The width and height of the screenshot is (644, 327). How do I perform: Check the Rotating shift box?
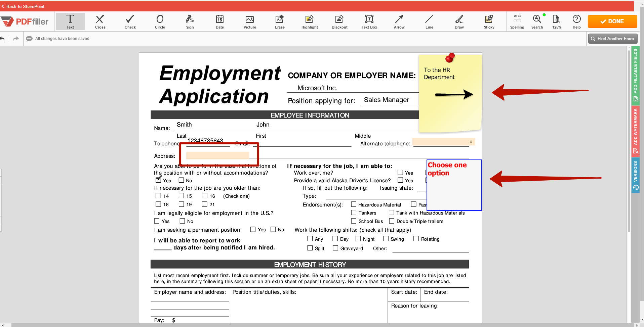click(x=416, y=238)
